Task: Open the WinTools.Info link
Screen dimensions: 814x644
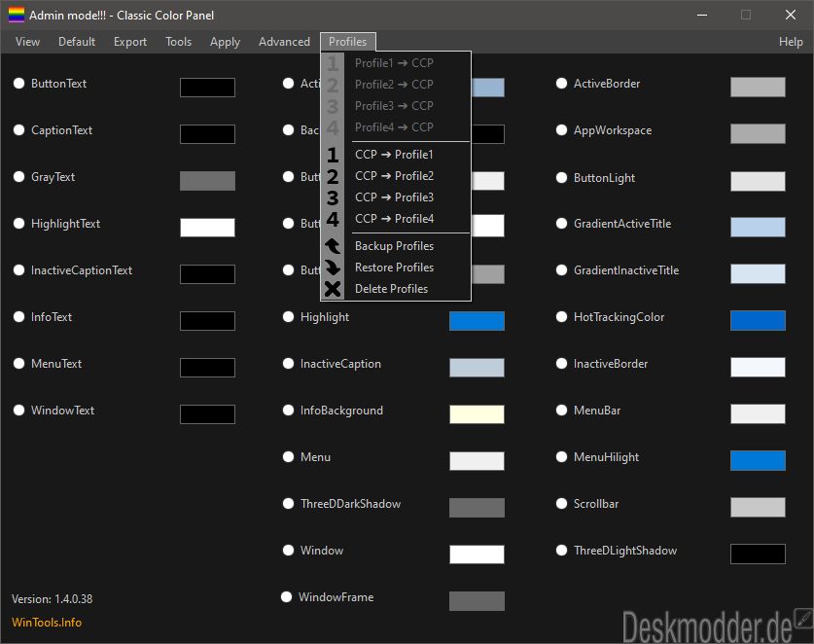Action: click(47, 623)
